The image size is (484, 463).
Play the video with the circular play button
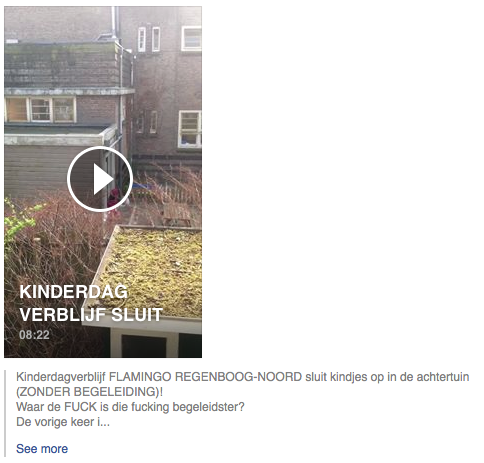(100, 179)
